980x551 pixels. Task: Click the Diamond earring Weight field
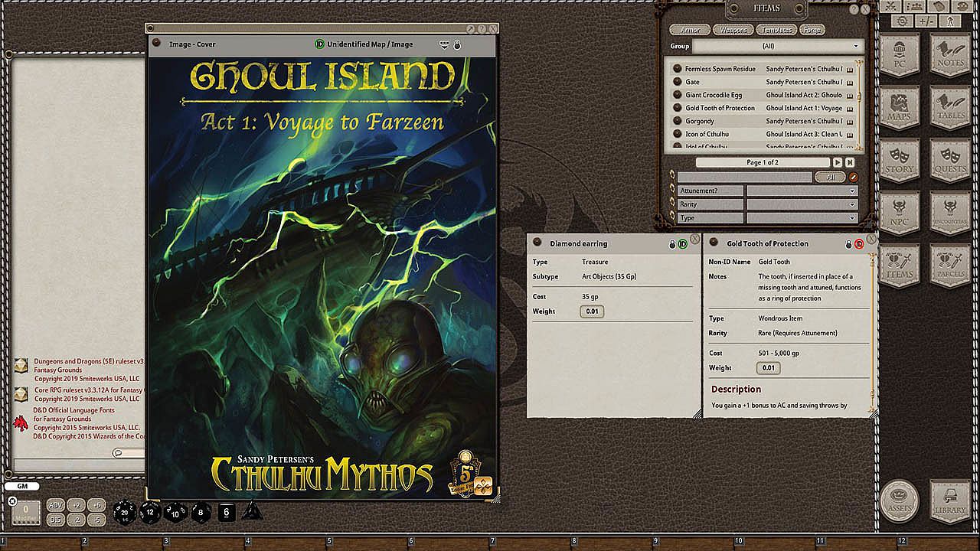(592, 311)
